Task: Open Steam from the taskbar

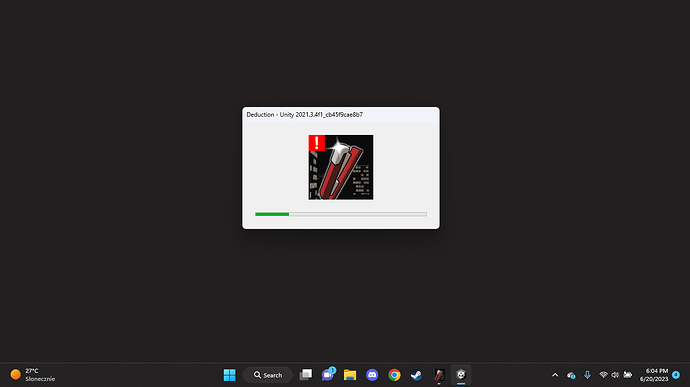Action: (x=416, y=375)
